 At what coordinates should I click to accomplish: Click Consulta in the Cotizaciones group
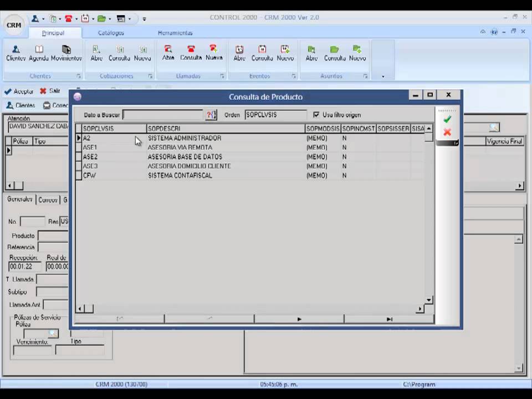pyautogui.click(x=120, y=53)
